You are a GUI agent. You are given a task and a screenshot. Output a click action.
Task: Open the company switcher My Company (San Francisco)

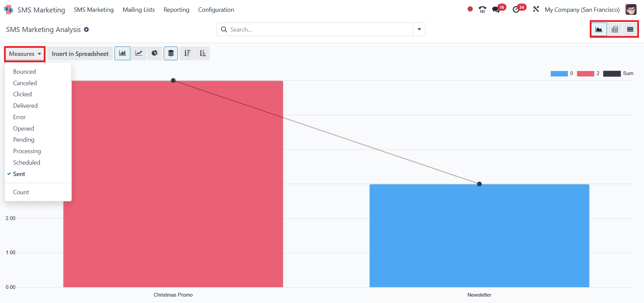point(582,10)
